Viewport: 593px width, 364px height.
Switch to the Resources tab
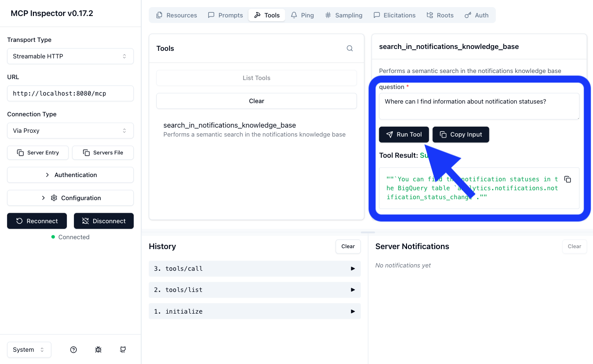pos(176,15)
